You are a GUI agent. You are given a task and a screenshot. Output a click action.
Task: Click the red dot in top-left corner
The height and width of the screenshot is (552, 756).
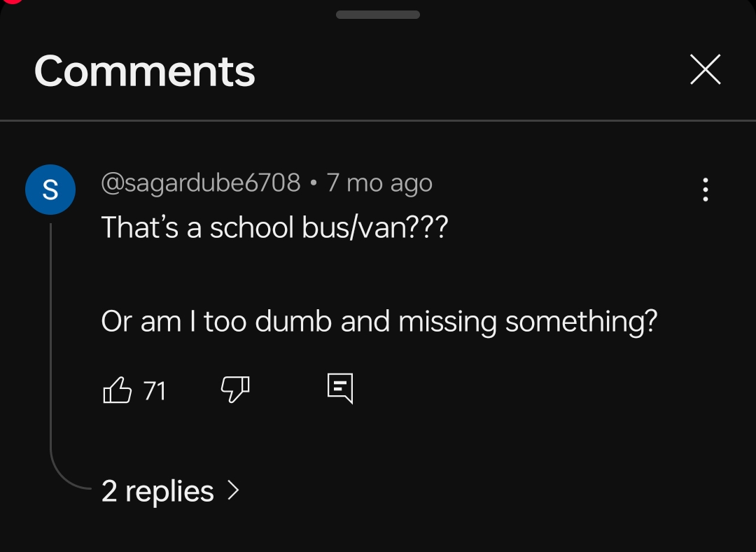(13, 2)
